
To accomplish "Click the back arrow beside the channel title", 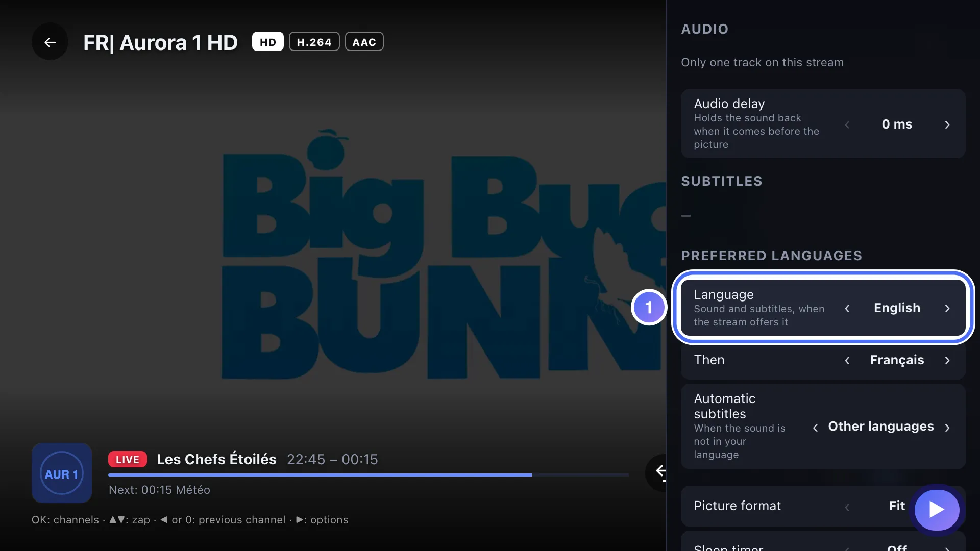I will pyautogui.click(x=50, y=42).
